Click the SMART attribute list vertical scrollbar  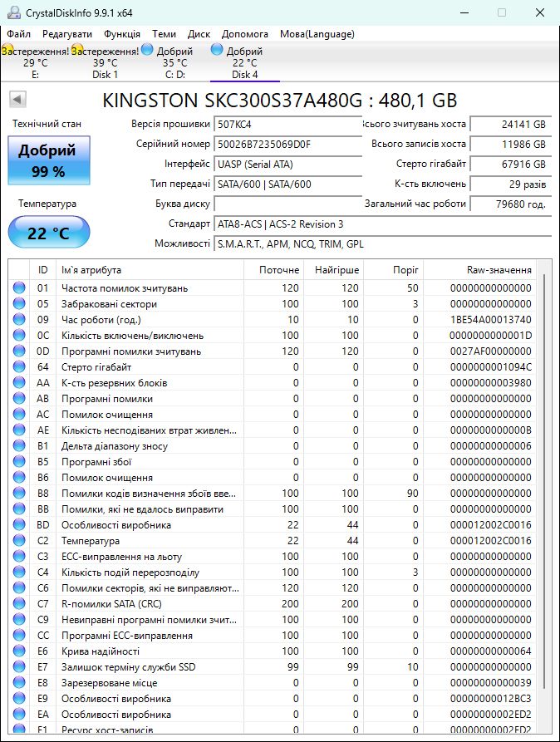click(544, 480)
